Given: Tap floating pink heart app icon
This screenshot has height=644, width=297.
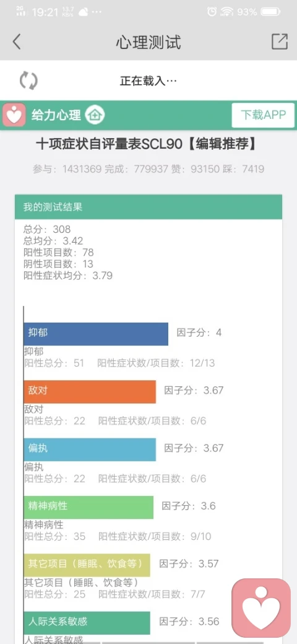Looking at the screenshot, I should click(261, 607).
